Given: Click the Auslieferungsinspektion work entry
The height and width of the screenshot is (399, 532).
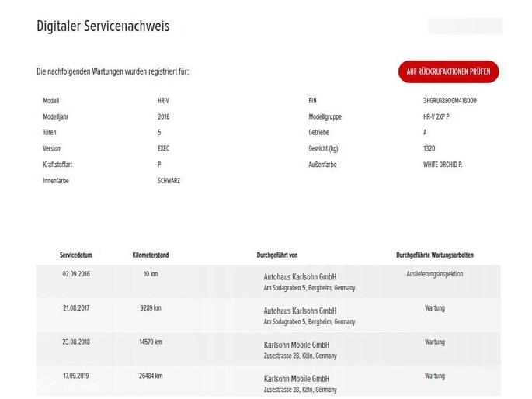Looking at the screenshot, I should click(x=434, y=274).
